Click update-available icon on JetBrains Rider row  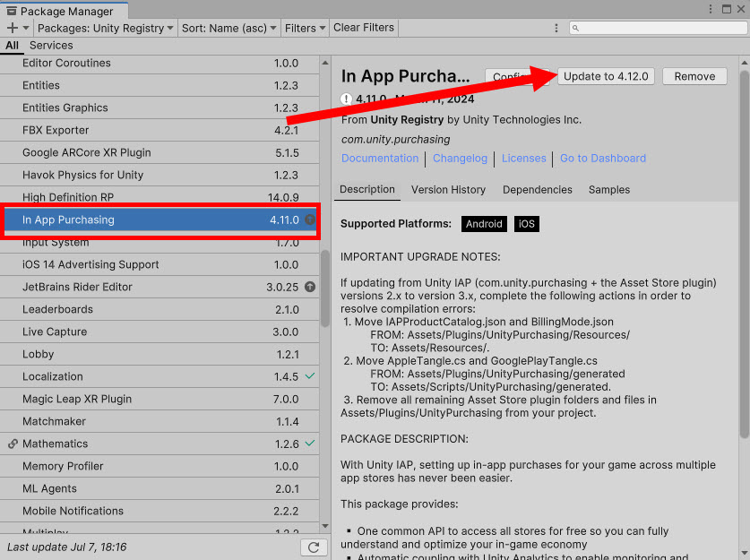coord(310,287)
